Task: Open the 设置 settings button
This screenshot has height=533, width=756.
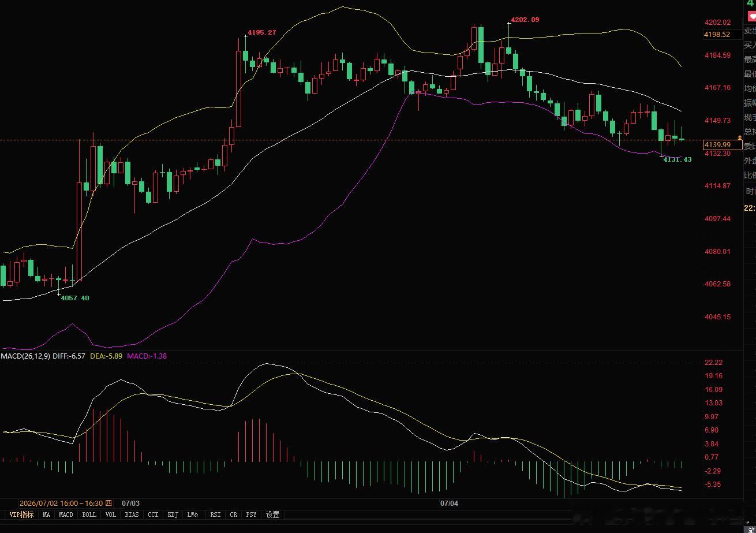Action: (x=272, y=515)
